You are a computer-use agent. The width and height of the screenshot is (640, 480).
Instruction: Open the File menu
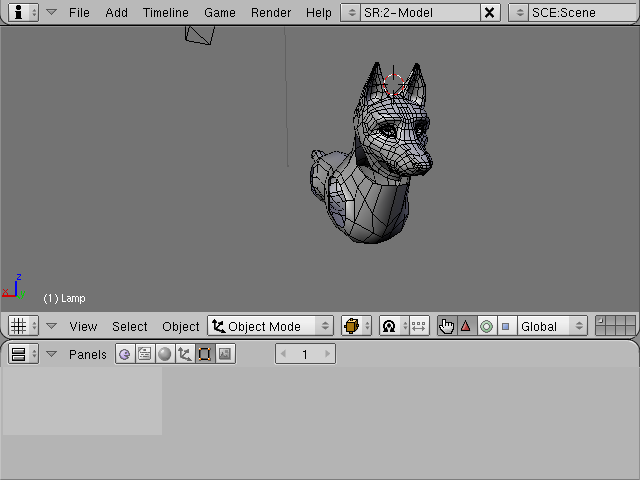click(x=79, y=13)
